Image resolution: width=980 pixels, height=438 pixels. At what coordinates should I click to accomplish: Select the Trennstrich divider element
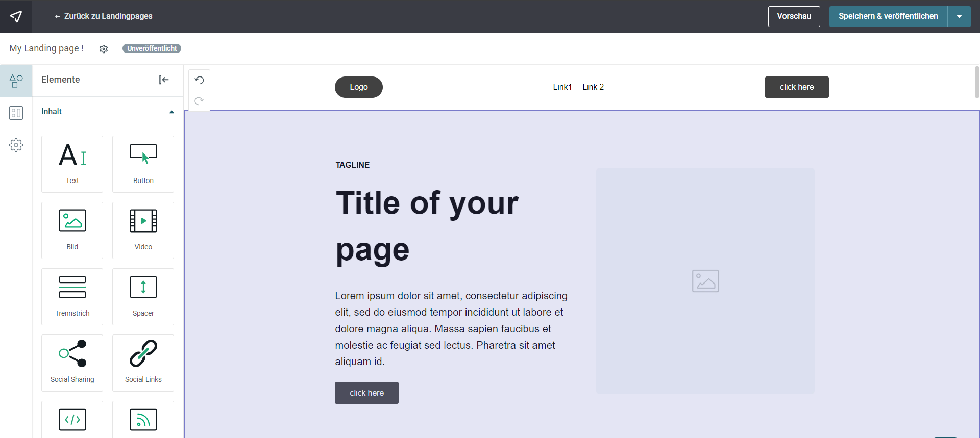[72, 296]
